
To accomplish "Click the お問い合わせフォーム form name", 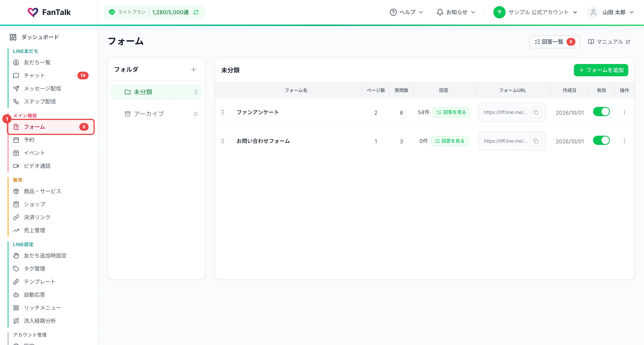I will 263,141.
